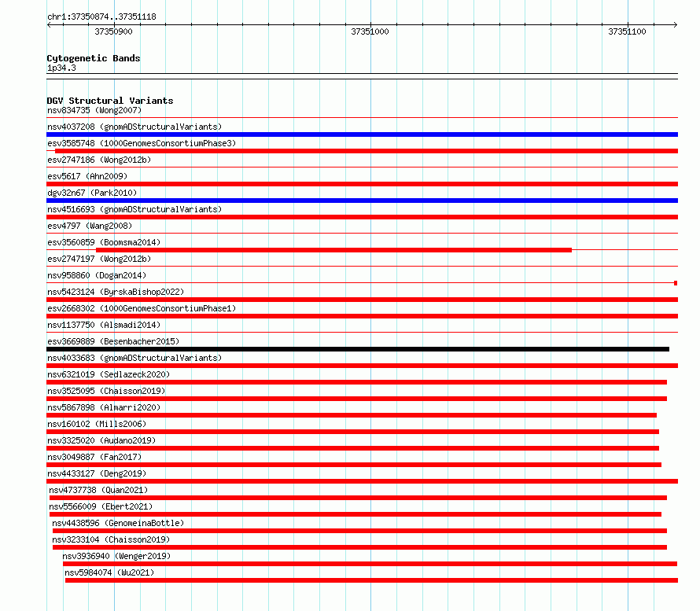Image resolution: width=700 pixels, height=611 pixels.
Task: Open the nsv958860 (Dogan2014) label
Action: 97,275
